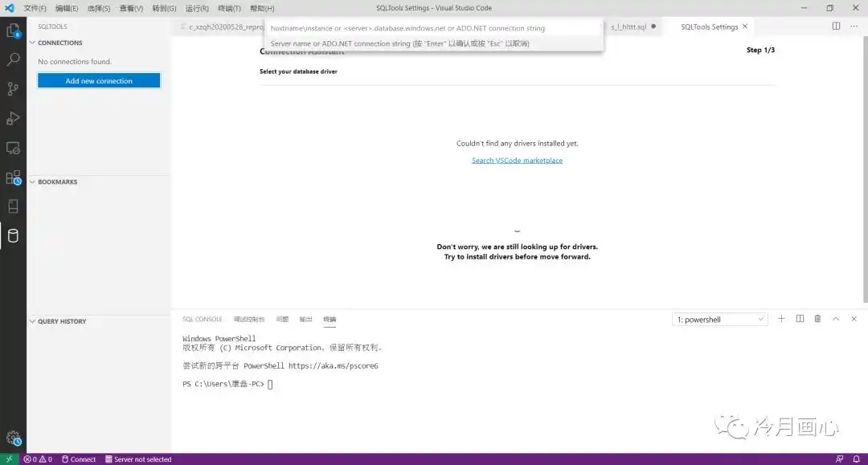The width and height of the screenshot is (868, 465).
Task: Open the Split Editor icon near the tabs
Action: 836,26
